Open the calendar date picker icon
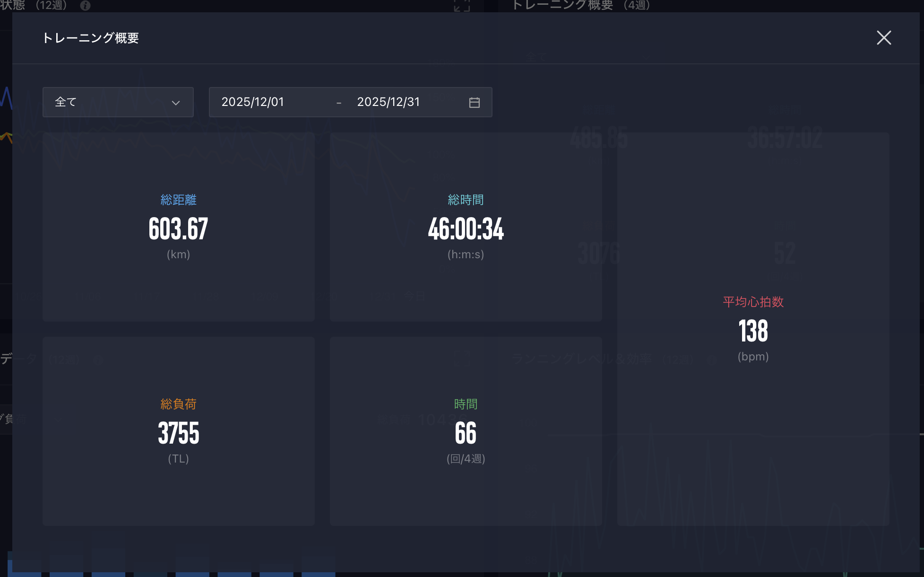 (474, 103)
